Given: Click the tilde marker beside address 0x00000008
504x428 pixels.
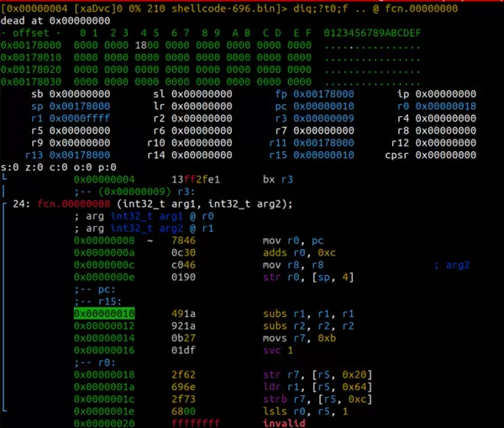Looking at the screenshot, I should point(150,240).
